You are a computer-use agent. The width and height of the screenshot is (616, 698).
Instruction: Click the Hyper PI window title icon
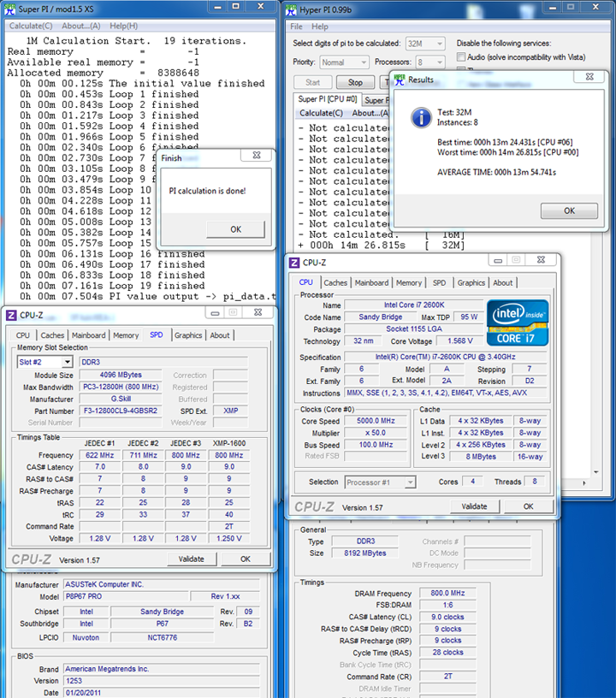coord(291,9)
